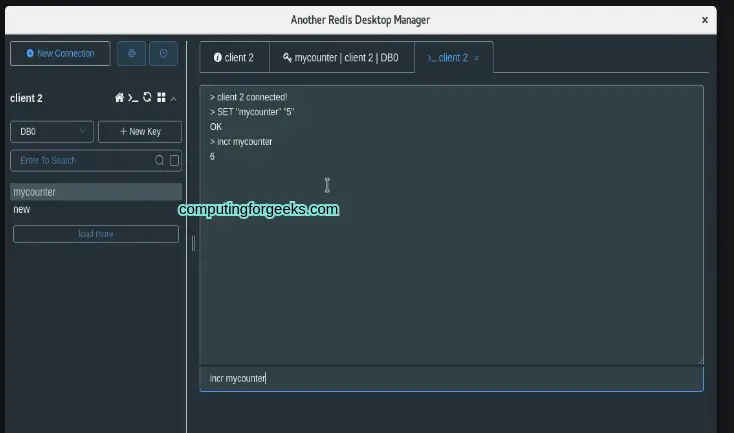Open the grid menu icon for client 2
This screenshot has height=433, width=734.
click(x=161, y=97)
